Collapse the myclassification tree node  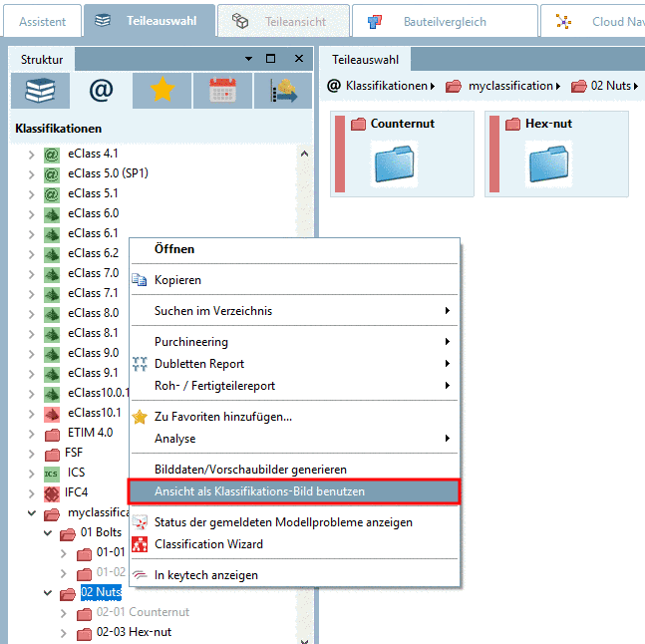coord(31,513)
